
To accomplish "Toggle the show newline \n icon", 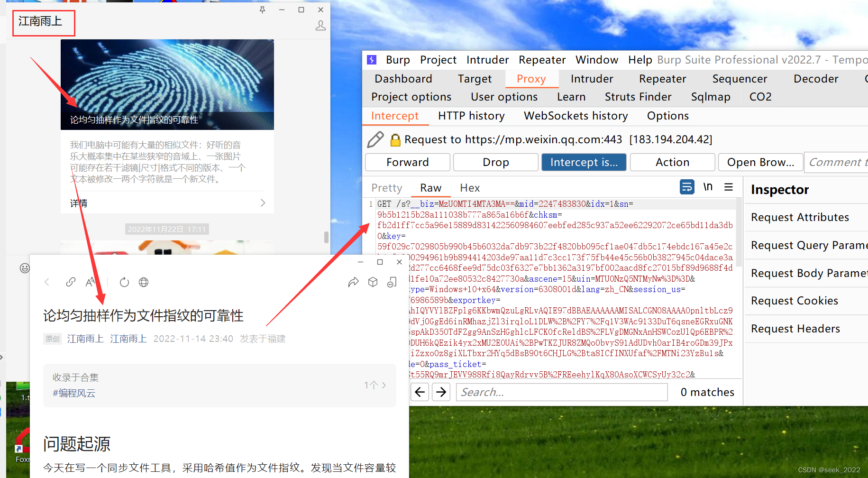I will [708, 187].
